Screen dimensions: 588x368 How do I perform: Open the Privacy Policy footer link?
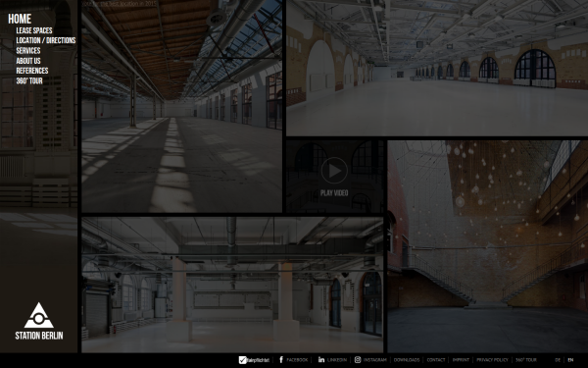(492, 360)
